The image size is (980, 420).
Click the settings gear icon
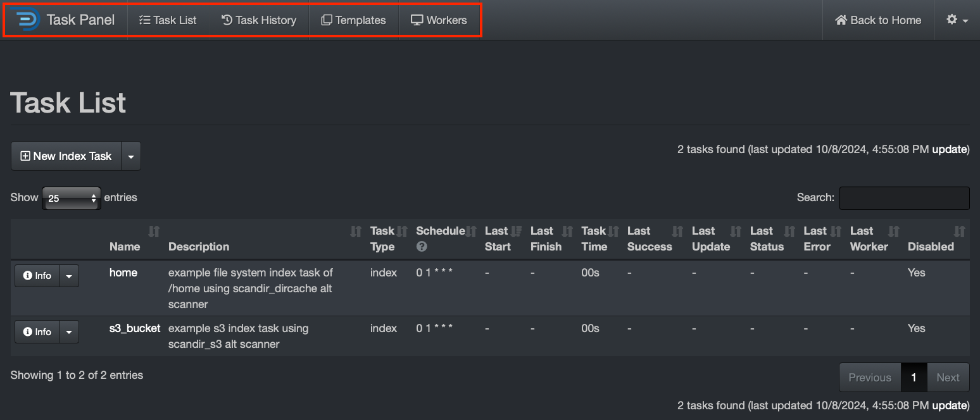click(953, 20)
